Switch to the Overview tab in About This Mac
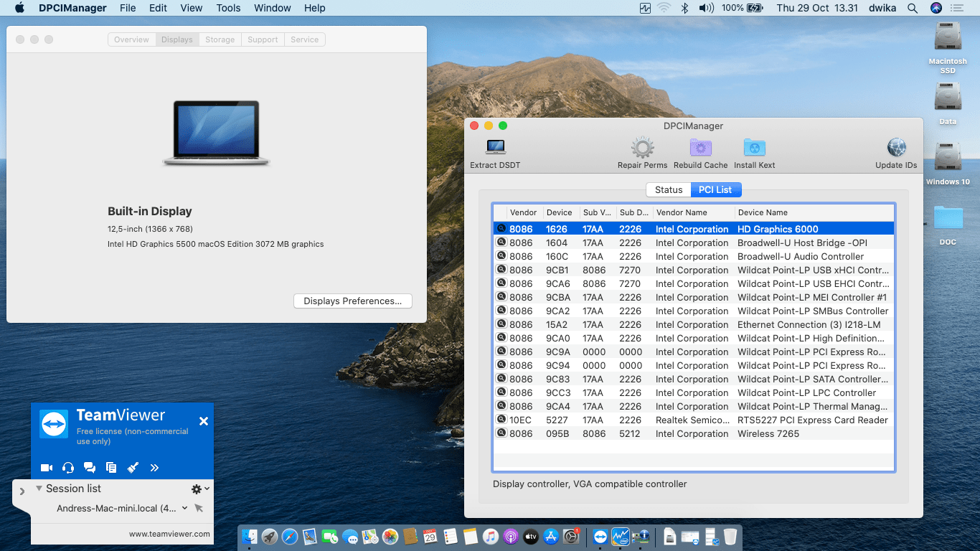The image size is (980, 551). click(132, 39)
